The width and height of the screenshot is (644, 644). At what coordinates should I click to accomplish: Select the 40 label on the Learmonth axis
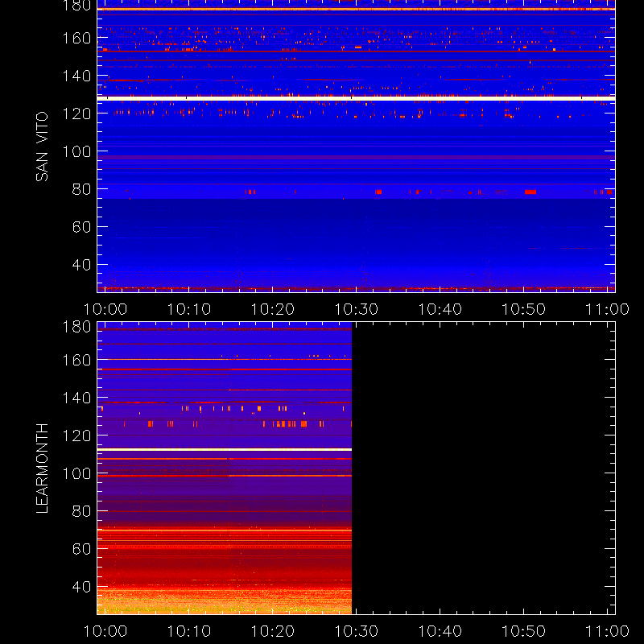pyautogui.click(x=81, y=587)
